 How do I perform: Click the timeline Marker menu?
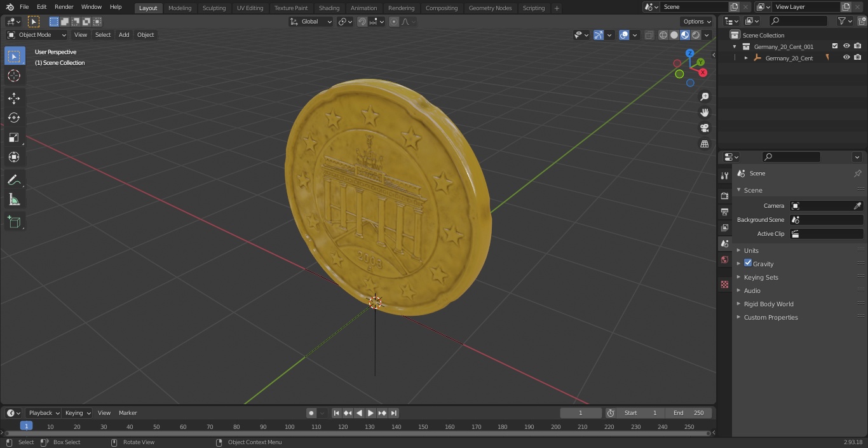tap(128, 413)
